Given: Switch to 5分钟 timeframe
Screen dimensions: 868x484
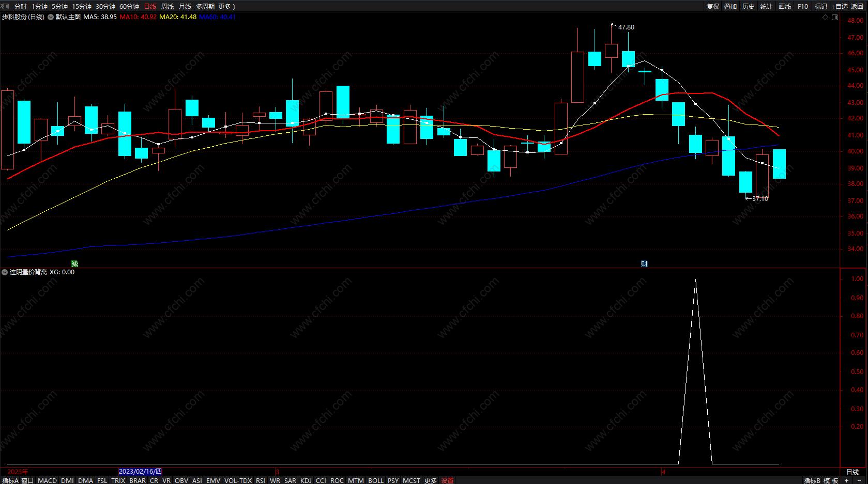Looking at the screenshot, I should [x=59, y=7].
